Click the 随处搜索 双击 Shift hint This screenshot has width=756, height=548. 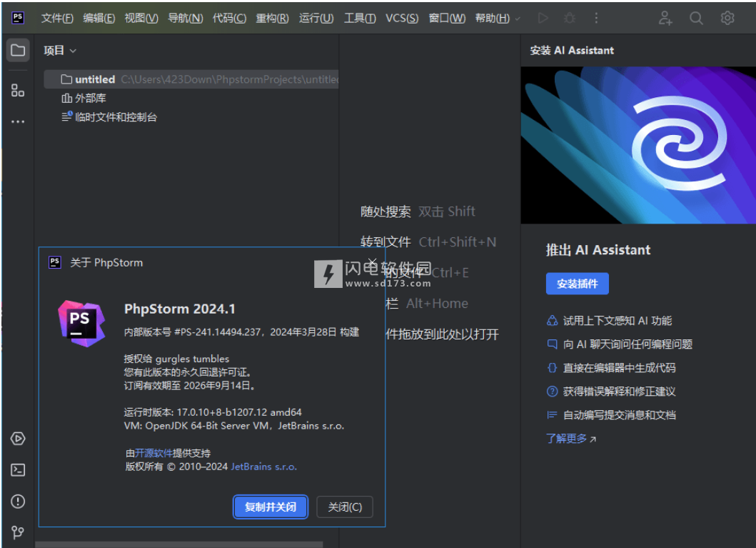(418, 211)
